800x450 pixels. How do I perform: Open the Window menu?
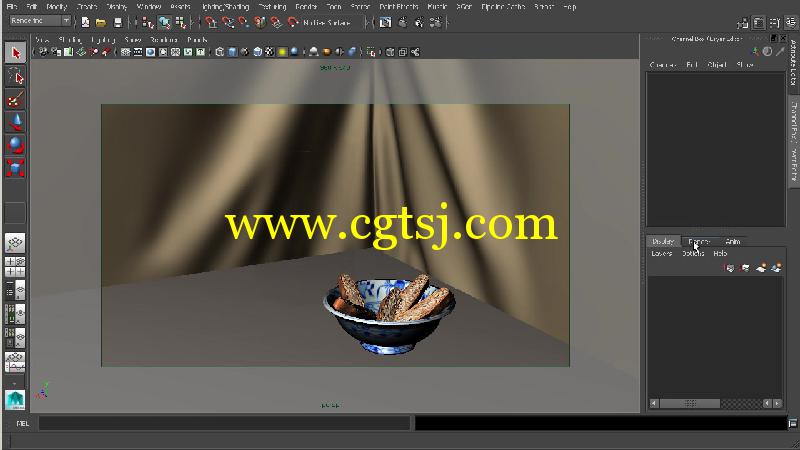click(x=149, y=7)
